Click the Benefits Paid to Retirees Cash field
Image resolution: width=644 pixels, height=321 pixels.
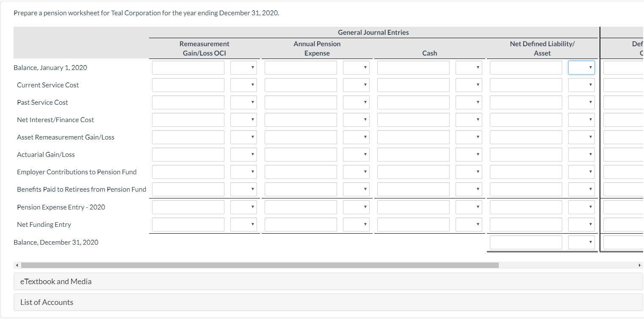click(x=413, y=189)
